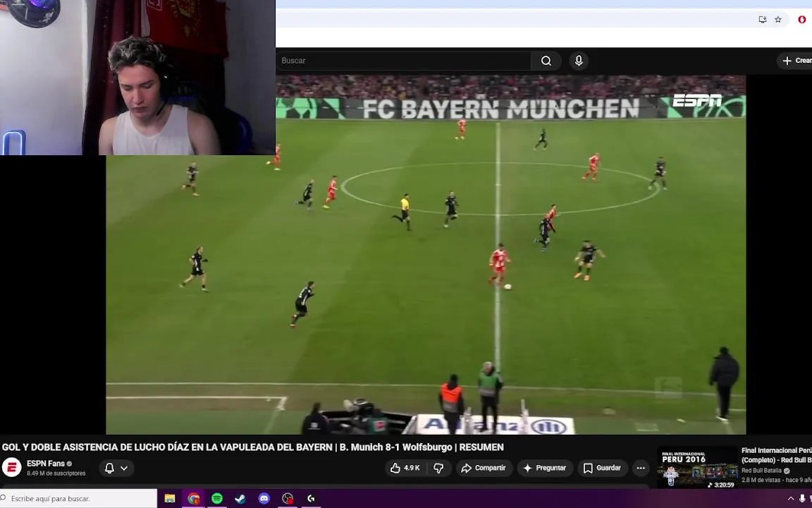This screenshot has height=508, width=812.
Task: Click video title about Lucho Díaz
Action: coord(253,447)
